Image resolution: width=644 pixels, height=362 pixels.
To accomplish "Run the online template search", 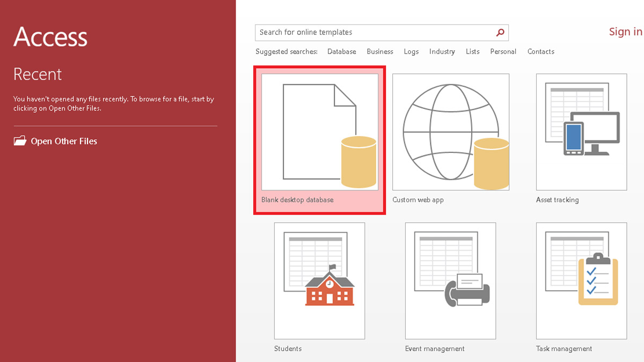I will click(500, 32).
